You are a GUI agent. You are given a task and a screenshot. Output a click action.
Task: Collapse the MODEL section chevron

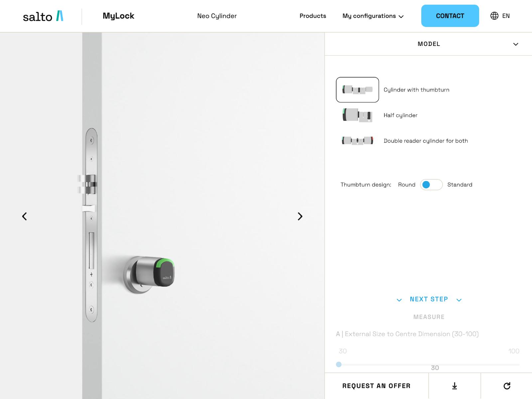click(516, 44)
